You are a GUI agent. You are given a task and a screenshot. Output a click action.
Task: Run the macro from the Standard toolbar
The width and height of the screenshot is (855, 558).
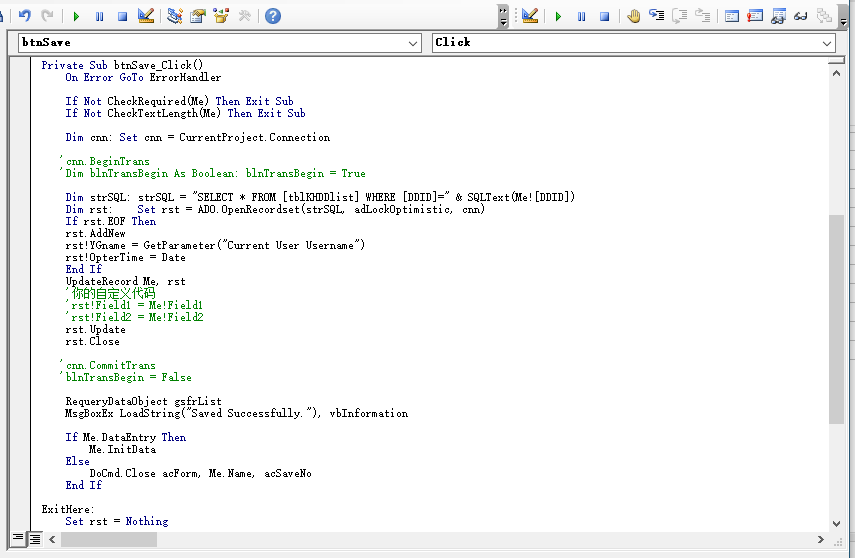point(76,16)
